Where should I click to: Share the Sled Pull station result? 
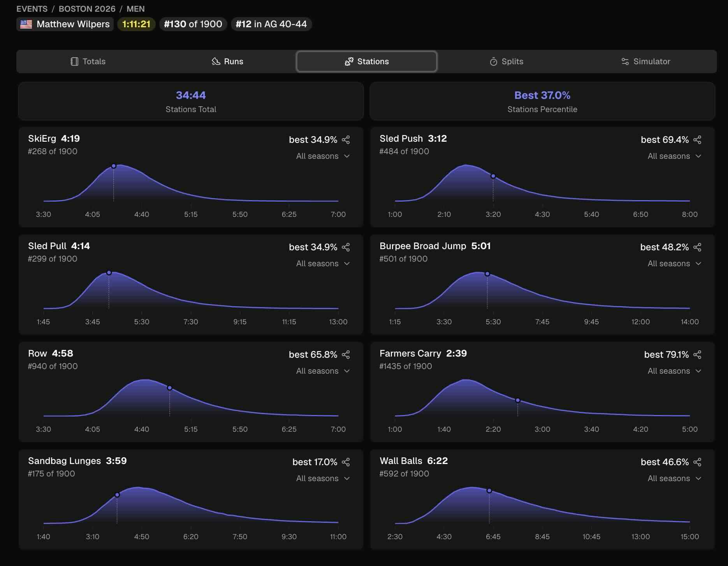pos(346,247)
